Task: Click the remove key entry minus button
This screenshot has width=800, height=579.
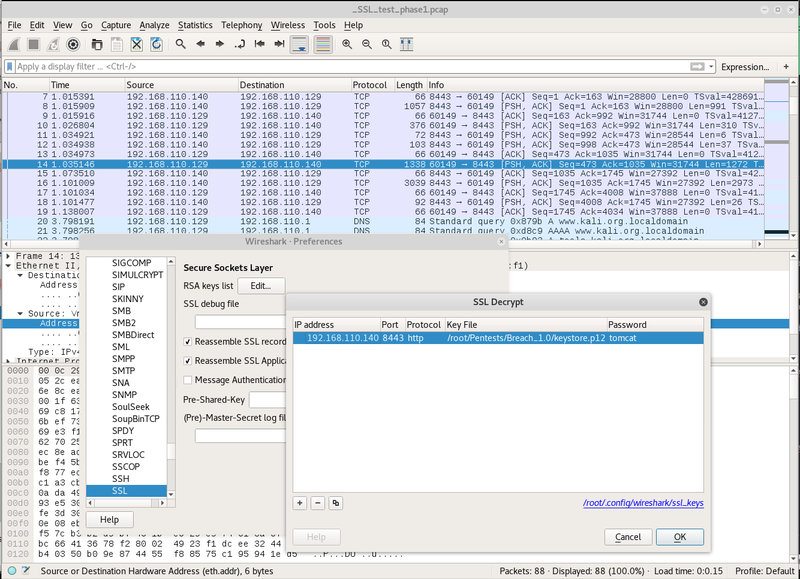Action: pos(318,503)
